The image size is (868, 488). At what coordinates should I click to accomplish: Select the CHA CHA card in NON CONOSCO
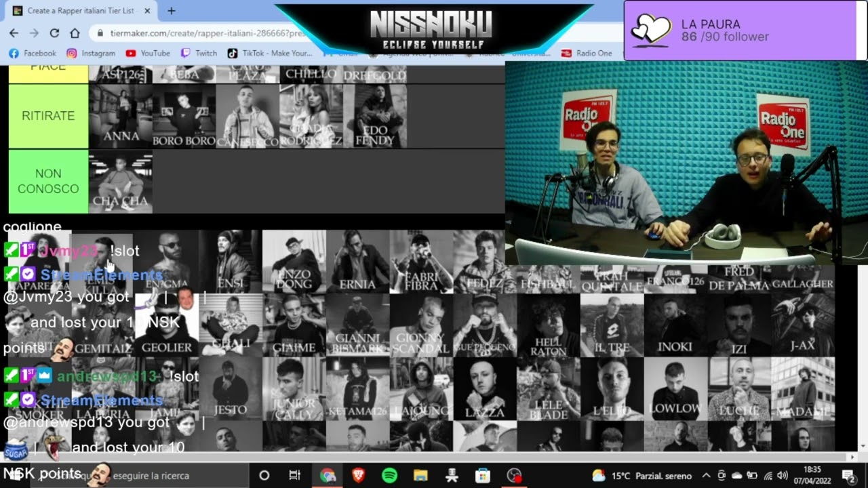tap(121, 181)
